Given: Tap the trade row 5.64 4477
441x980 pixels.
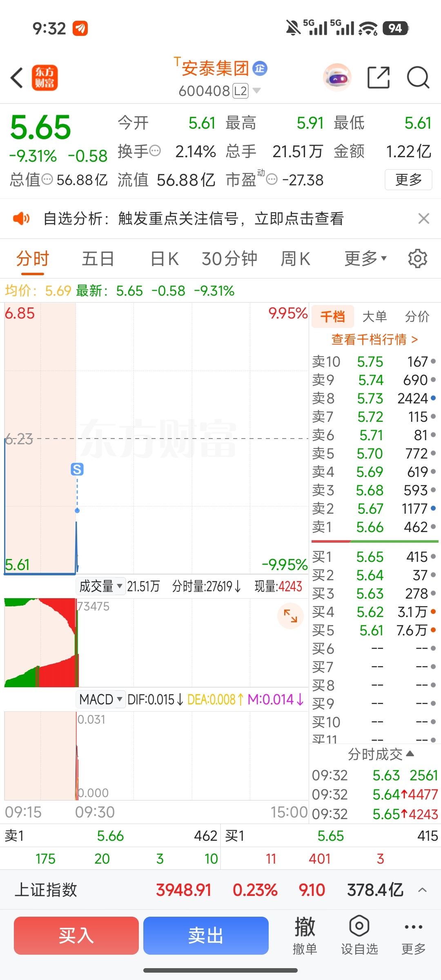Looking at the screenshot, I should pos(375,794).
